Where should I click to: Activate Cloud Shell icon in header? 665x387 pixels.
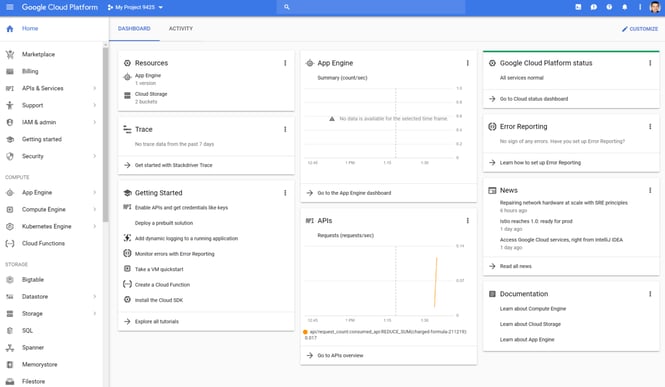[x=578, y=7]
